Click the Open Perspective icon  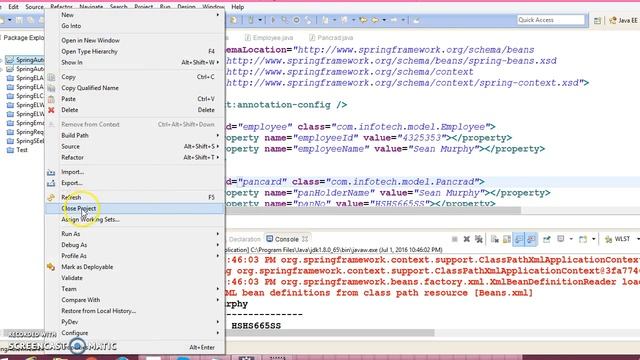[x=597, y=20]
